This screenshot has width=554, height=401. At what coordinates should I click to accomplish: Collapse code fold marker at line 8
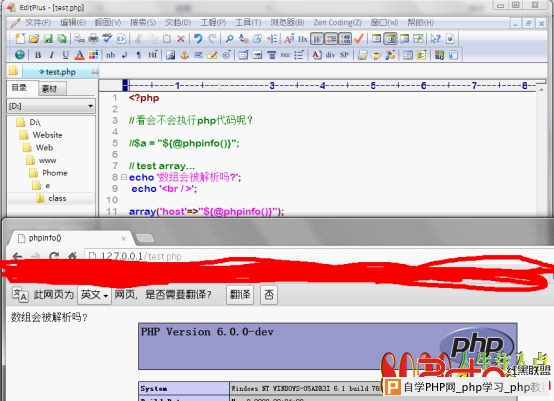point(124,177)
